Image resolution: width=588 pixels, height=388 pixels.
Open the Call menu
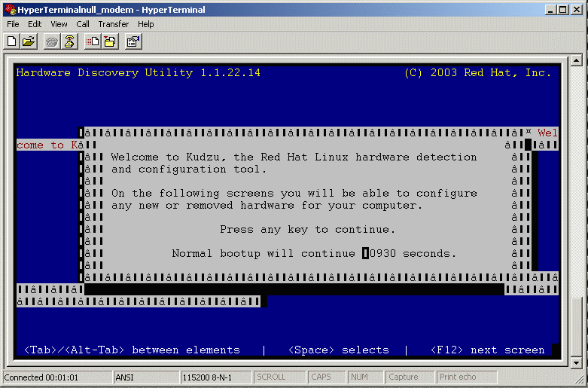coord(83,24)
